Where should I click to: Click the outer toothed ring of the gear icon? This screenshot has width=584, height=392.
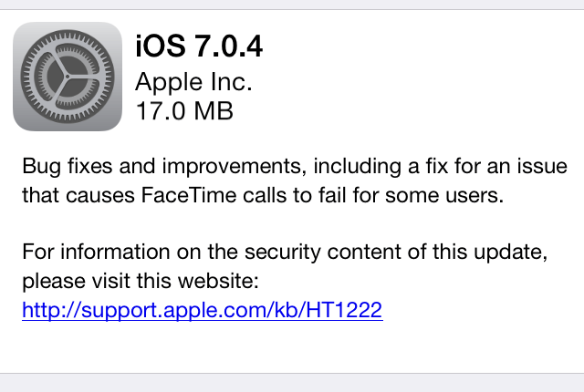68,36
